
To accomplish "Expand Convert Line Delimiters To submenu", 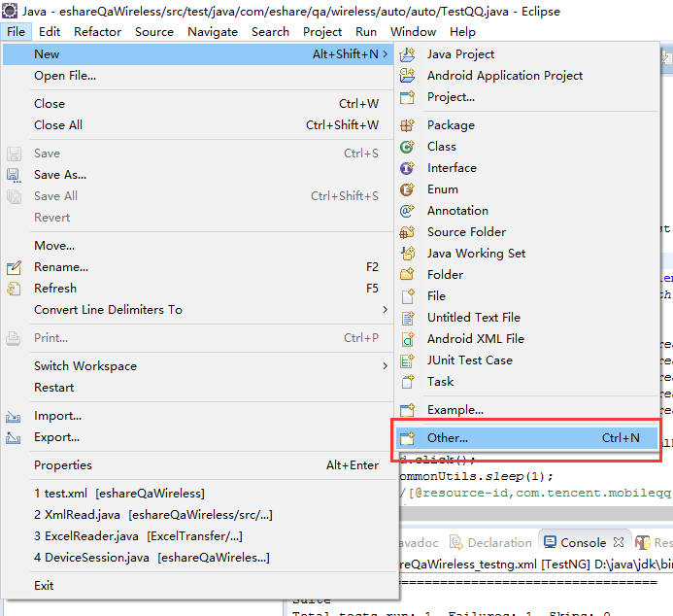I will pyautogui.click(x=385, y=310).
